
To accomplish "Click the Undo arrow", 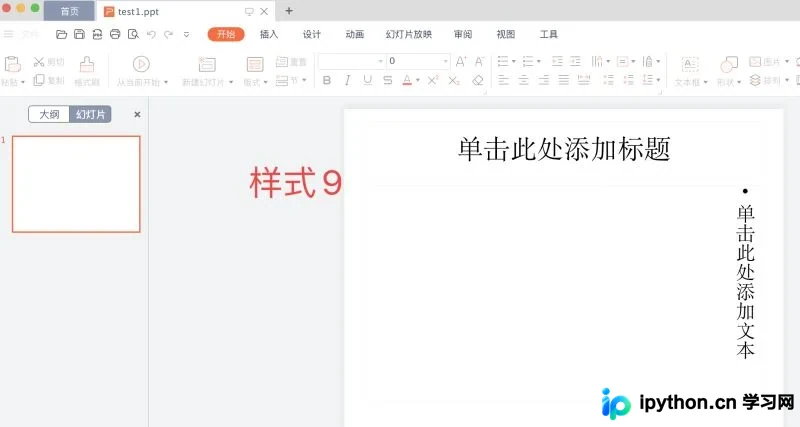I will [x=151, y=34].
